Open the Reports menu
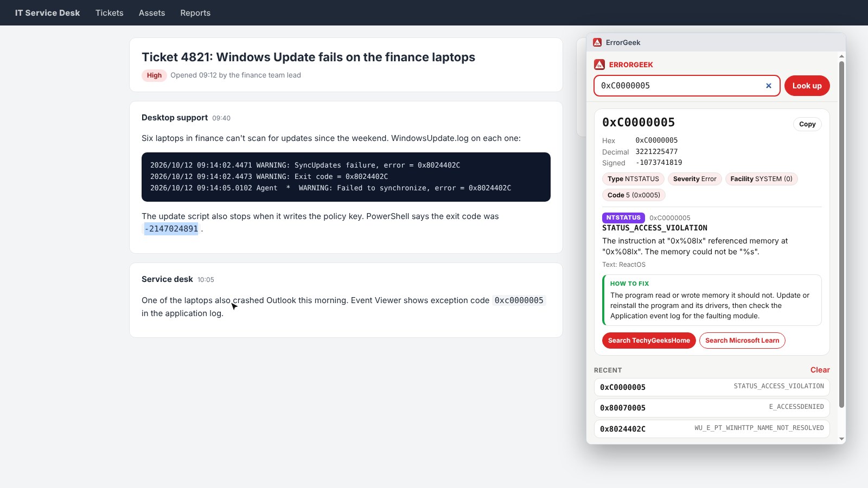Image resolution: width=868 pixels, height=488 pixels. (x=195, y=13)
